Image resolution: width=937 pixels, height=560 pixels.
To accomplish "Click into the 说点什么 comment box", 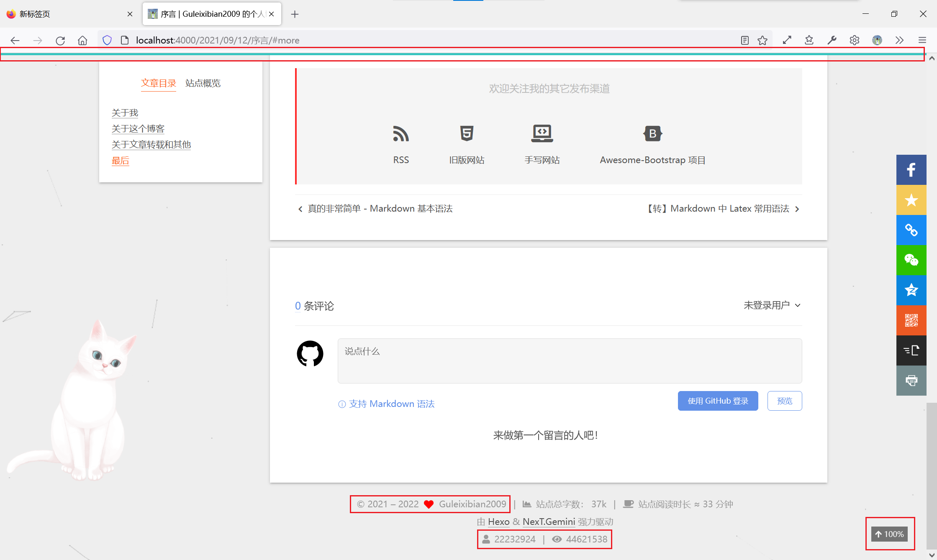I will (570, 361).
